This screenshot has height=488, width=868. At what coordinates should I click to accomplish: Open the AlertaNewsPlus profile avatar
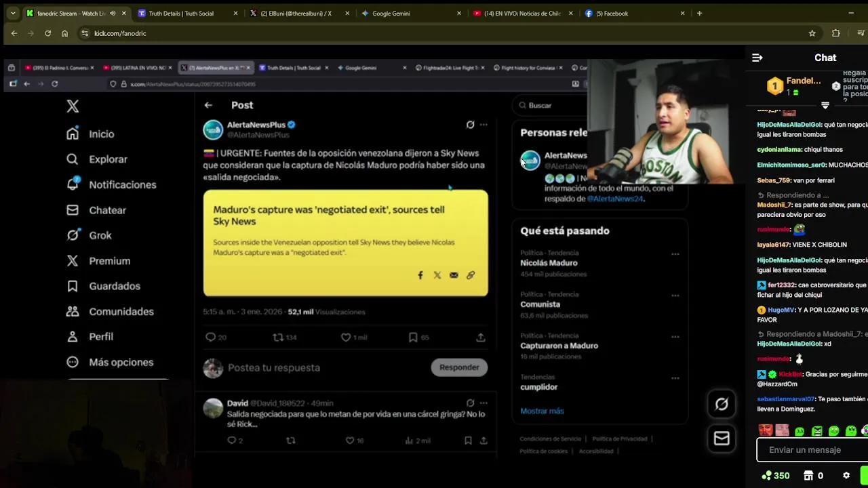click(x=213, y=129)
